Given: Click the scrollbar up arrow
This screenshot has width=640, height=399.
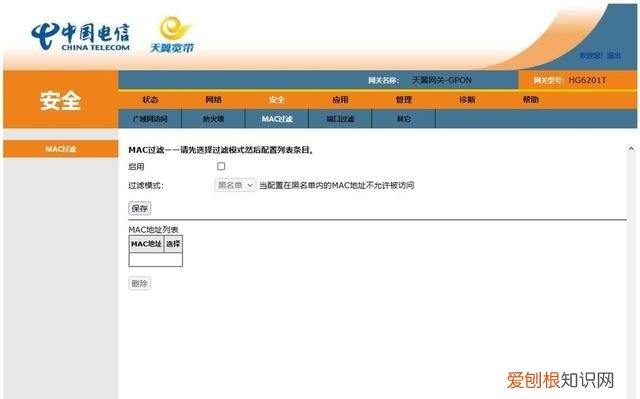Looking at the screenshot, I should [631, 149].
